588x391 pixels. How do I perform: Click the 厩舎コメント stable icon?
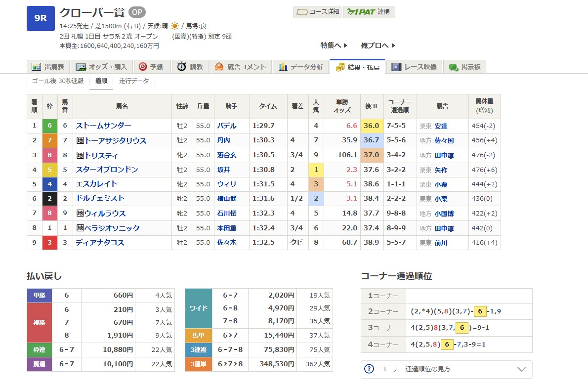219,67
